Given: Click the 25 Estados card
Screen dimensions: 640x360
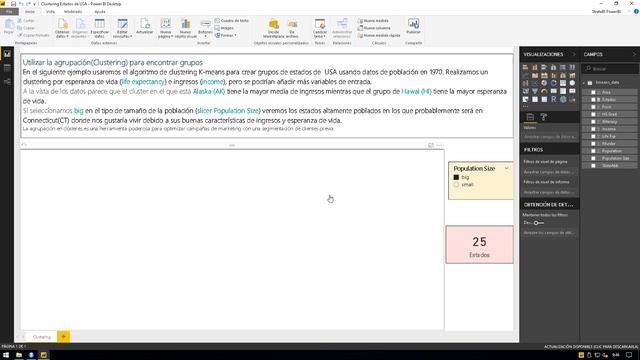Looking at the screenshot, I should pos(479,244).
